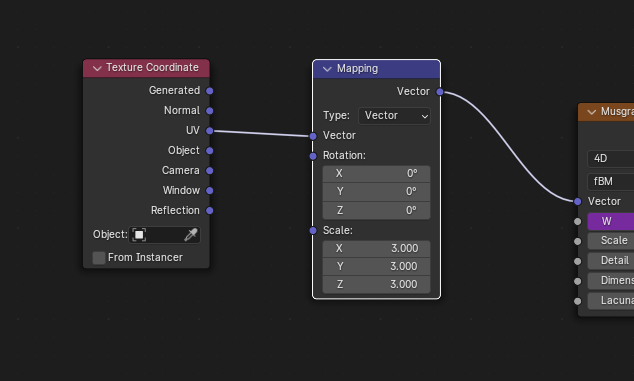Click the Musgrave Vector input socket

(x=578, y=201)
